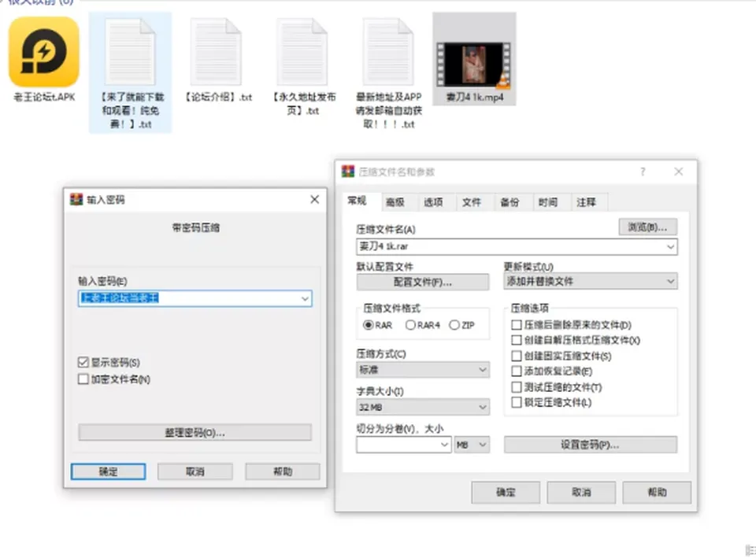Check 创建自解压格式压缩文件(X)
Screen dimensions: 756x558
(x=517, y=340)
